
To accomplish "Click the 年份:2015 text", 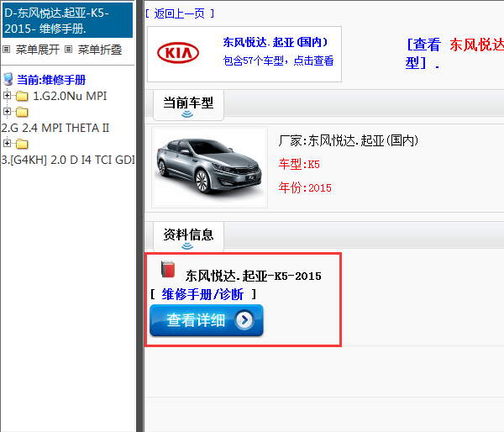I will point(305,187).
